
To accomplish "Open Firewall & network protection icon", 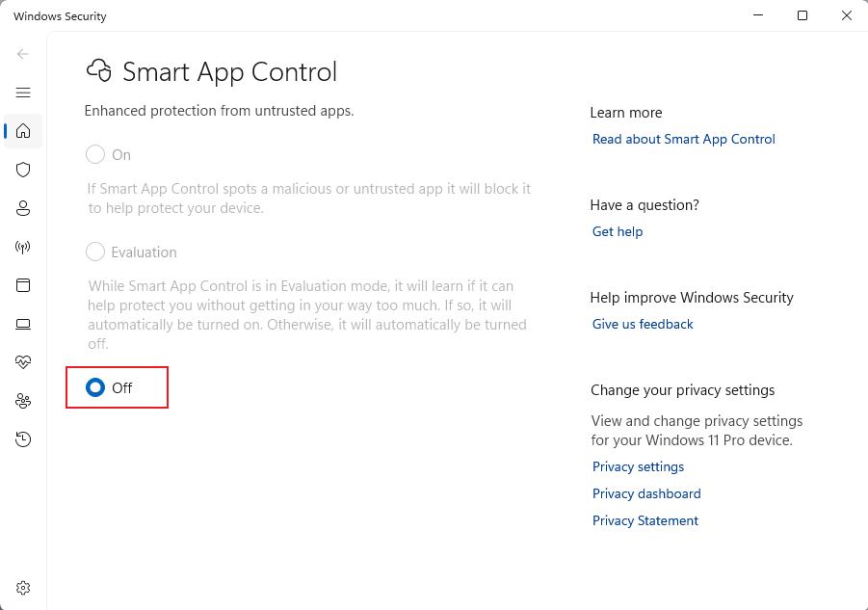I will point(23,247).
